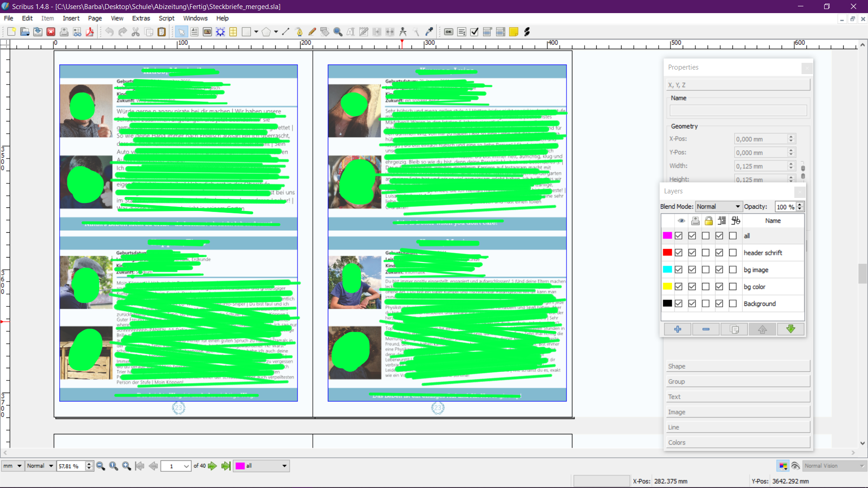Expand the Shape section in Properties
The height and width of the screenshot is (488, 868).
point(738,366)
